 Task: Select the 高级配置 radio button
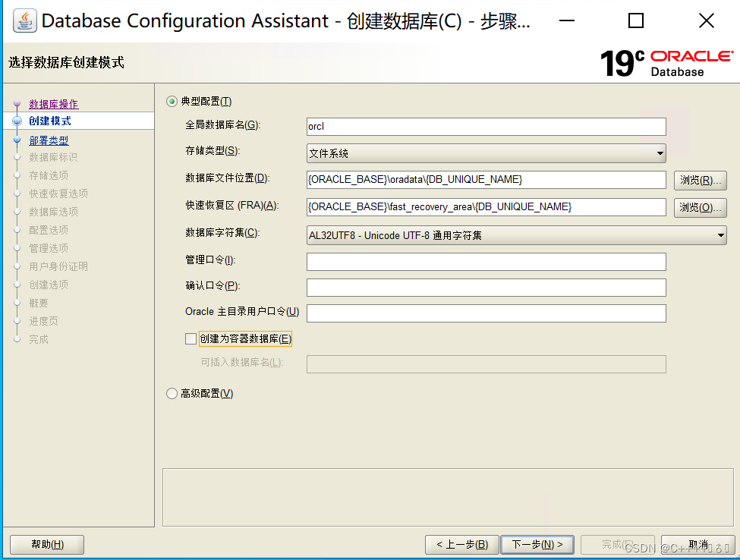click(x=172, y=394)
